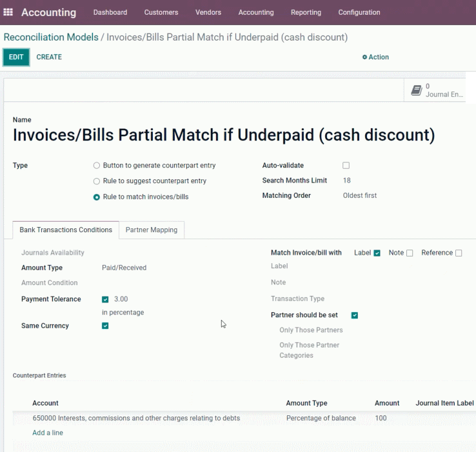Open the Reporting menu
The width and height of the screenshot is (476, 452).
(306, 12)
